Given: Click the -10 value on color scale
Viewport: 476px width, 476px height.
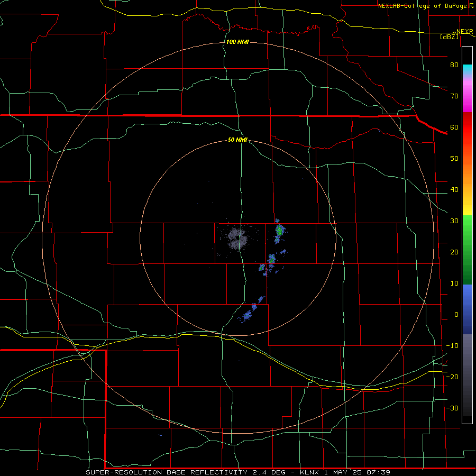Looking at the screenshot, I should coord(452,346).
